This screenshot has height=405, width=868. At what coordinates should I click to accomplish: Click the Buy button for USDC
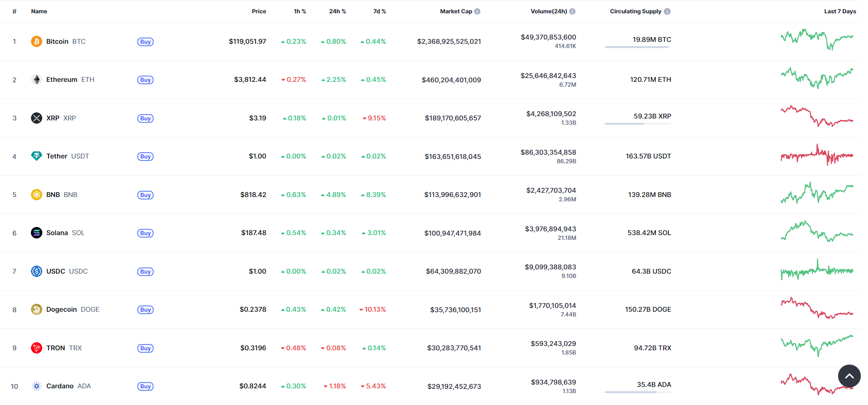[x=145, y=272]
